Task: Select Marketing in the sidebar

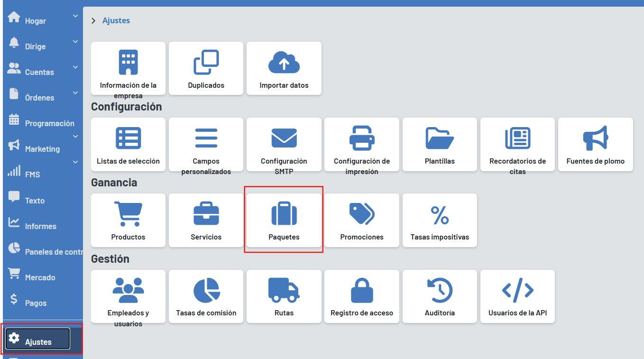Action: tap(42, 149)
